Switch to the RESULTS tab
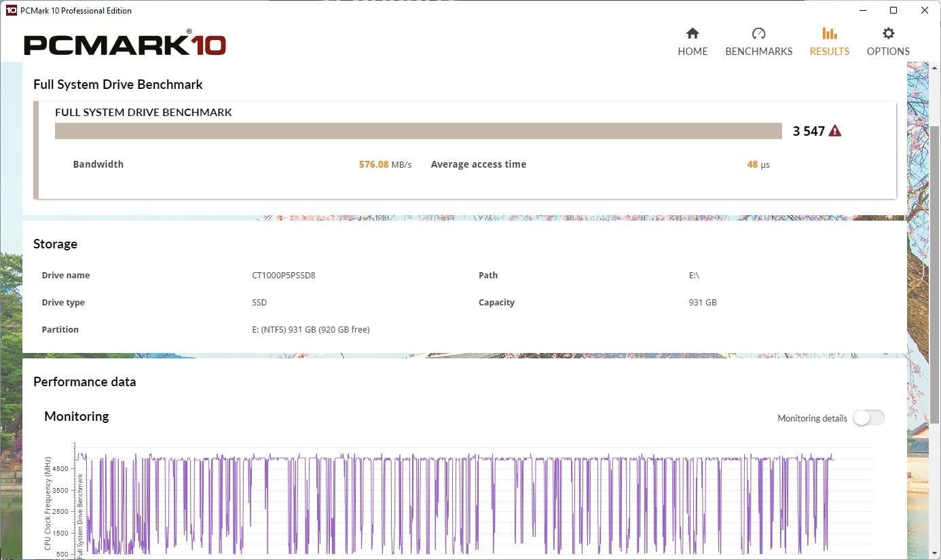Viewport: 941px width, 560px height. point(829,42)
